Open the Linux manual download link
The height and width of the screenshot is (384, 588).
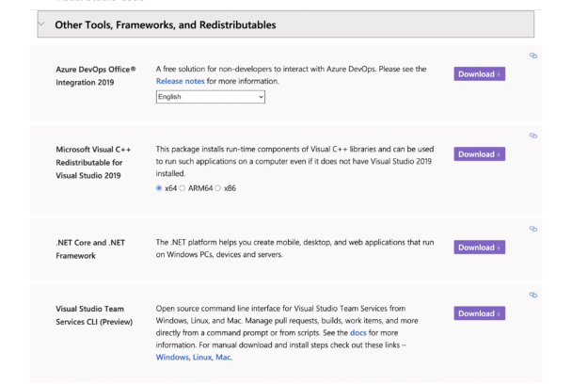tap(202, 357)
